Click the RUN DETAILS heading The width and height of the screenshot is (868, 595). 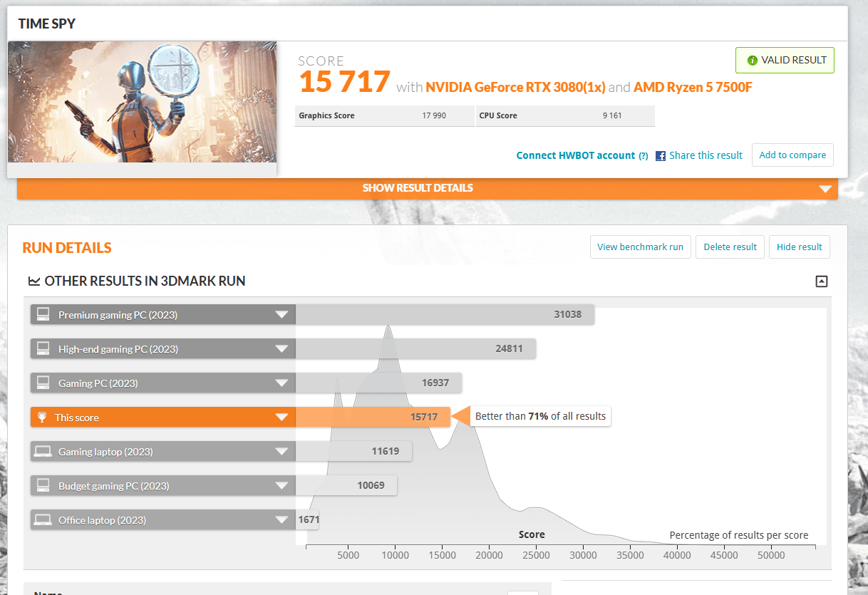click(67, 248)
